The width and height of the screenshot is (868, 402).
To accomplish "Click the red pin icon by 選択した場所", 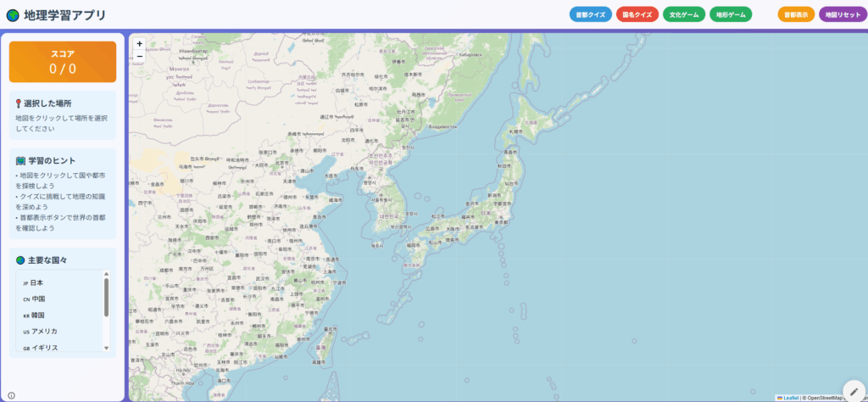I will coord(19,103).
